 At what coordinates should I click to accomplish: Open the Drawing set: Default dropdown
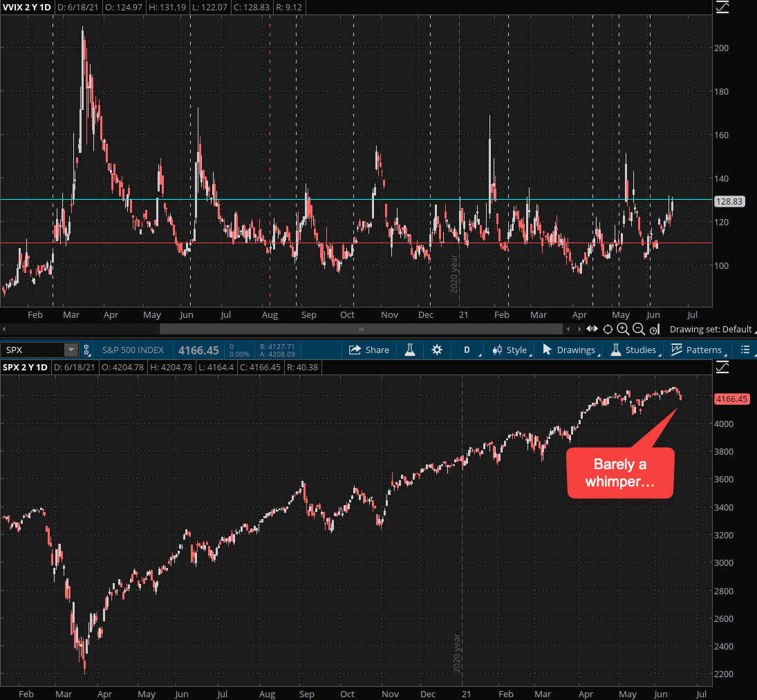[x=711, y=329]
